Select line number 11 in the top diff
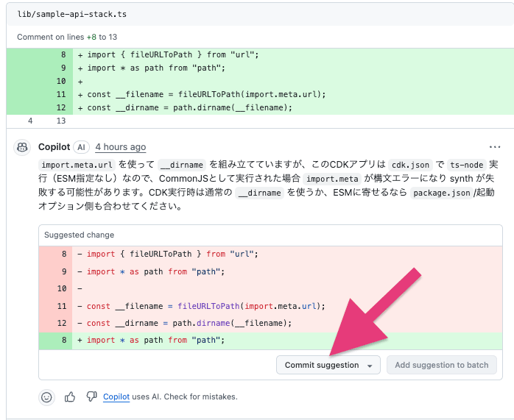 61,94
